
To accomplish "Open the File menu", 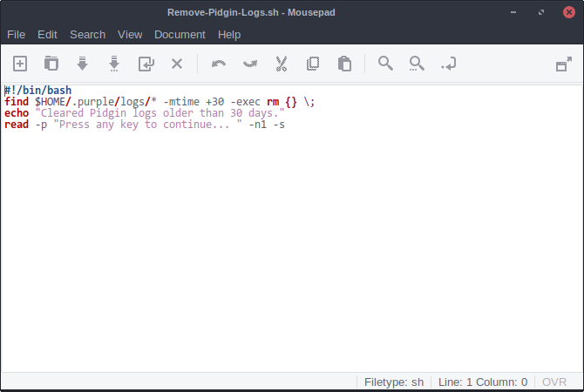I will point(16,35).
